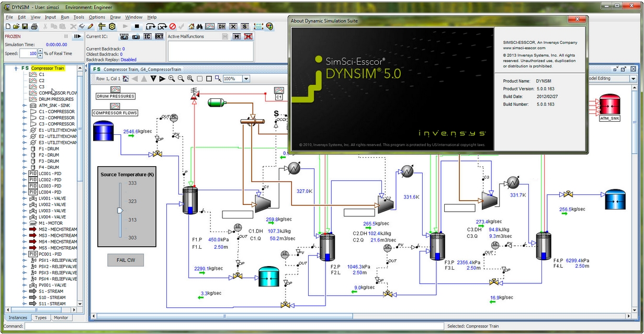
Task: Click the COMPRESSOR FLOWS button on flowsheet
Action: 115,113
